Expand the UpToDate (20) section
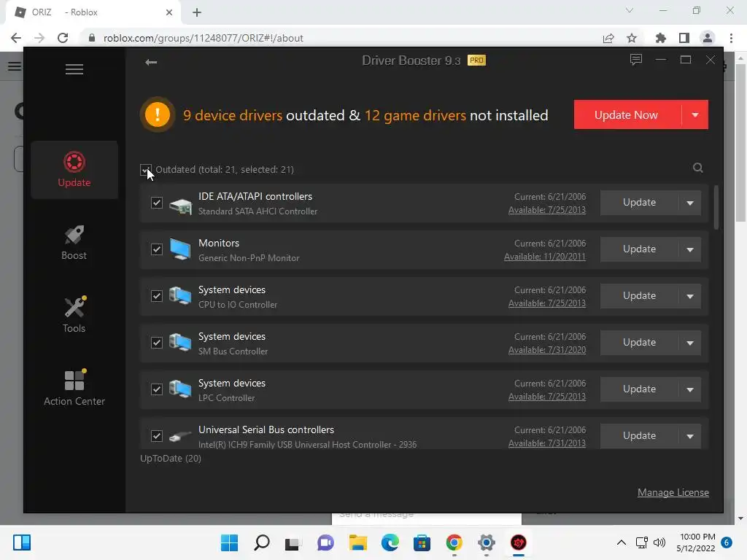 point(171,459)
